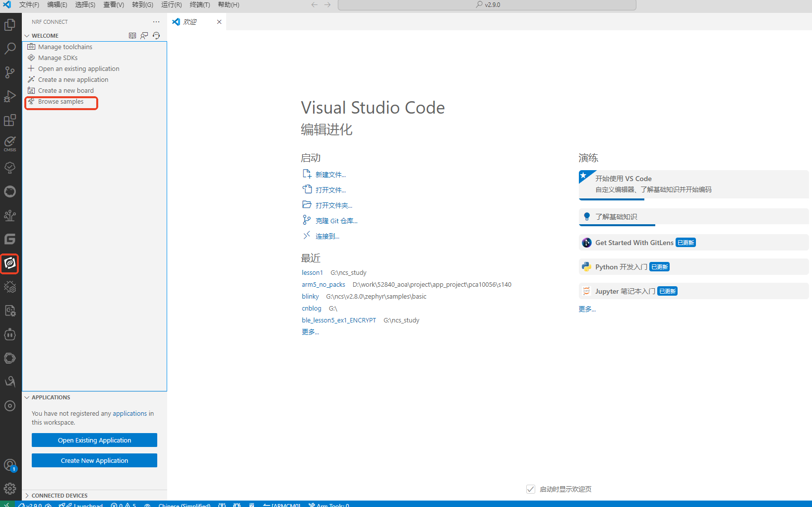Screen dimensions: 812x507
Task: Open the 编辑(E) menu
Action: tap(57, 4)
